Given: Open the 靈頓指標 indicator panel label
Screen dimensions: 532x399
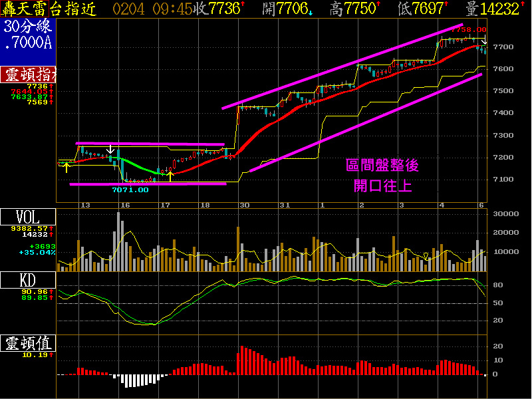Looking at the screenshot, I should 28,74.
